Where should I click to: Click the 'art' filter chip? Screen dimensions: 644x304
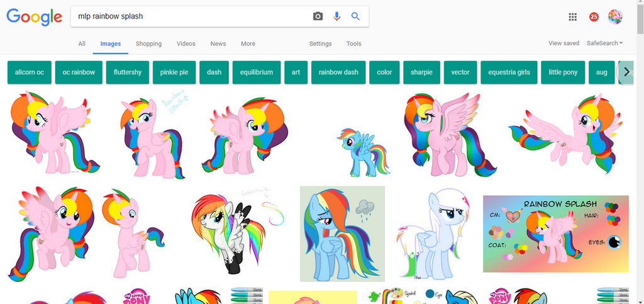point(296,72)
